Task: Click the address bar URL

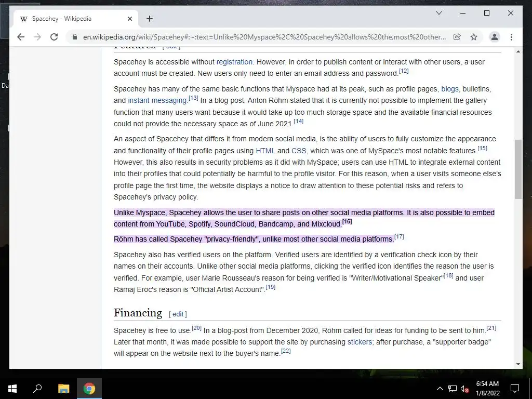Action: pyautogui.click(x=264, y=37)
